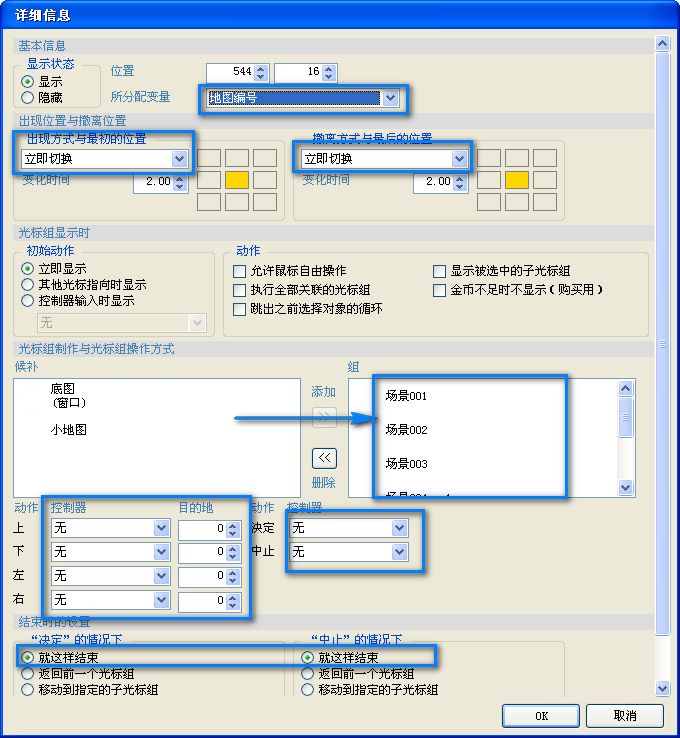
Task: Select the 立即显示 radio button
Action: tap(27, 269)
